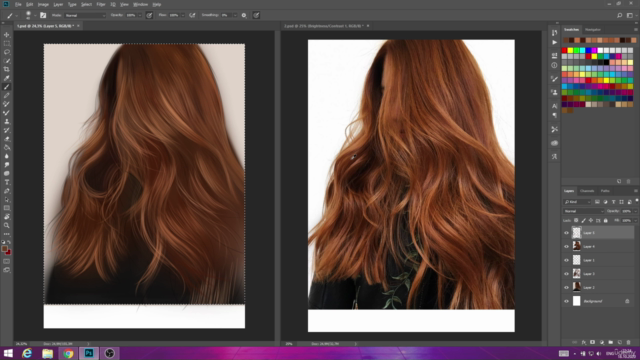Add layer style using fx icon

[584, 342]
